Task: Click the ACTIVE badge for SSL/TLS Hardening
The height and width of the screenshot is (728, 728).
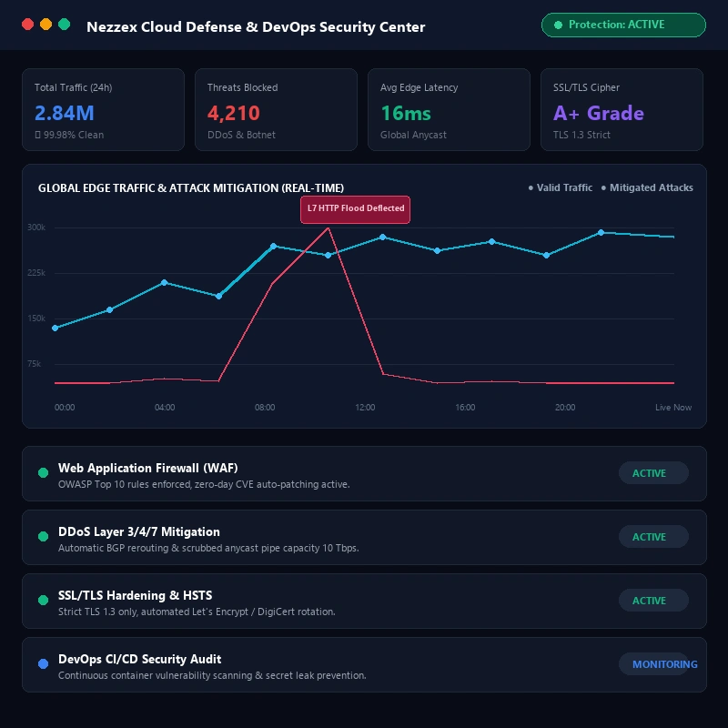Action: click(x=653, y=601)
